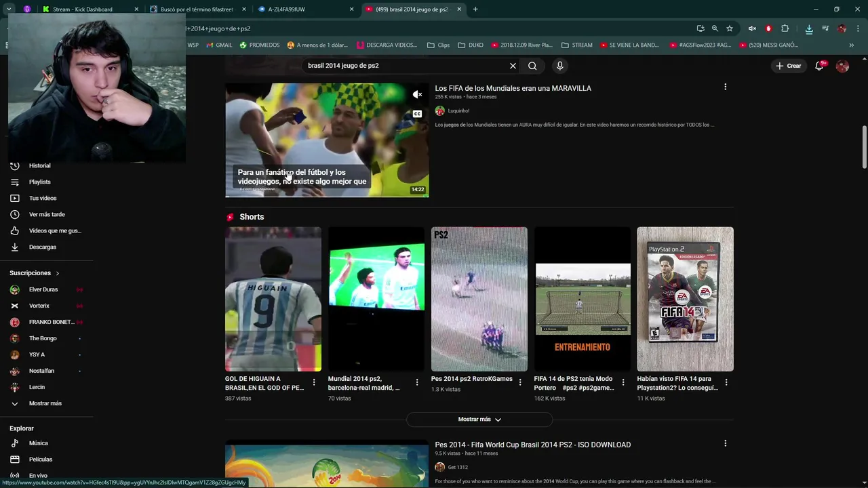Toggle the muted-tab speaker icon in toolbar
Image resolution: width=868 pixels, height=488 pixels.
tap(752, 28)
